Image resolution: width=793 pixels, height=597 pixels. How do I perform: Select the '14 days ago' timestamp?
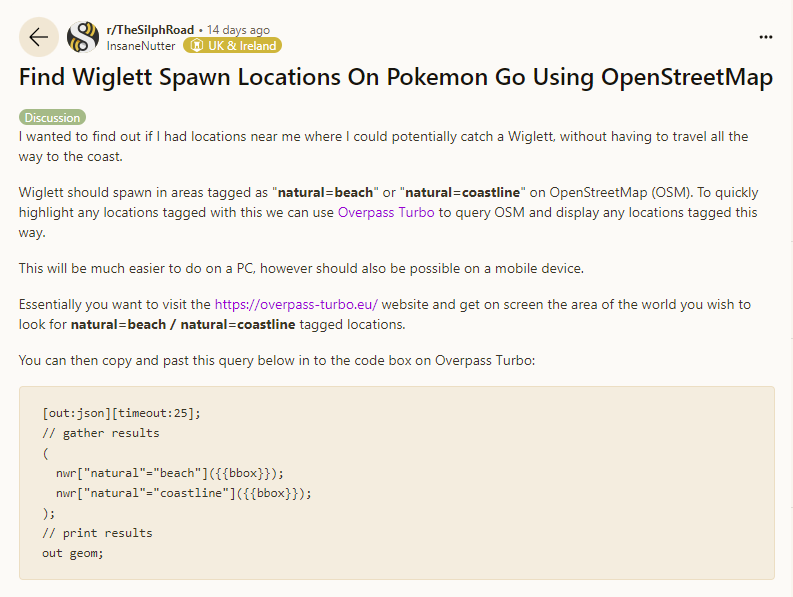coord(238,30)
